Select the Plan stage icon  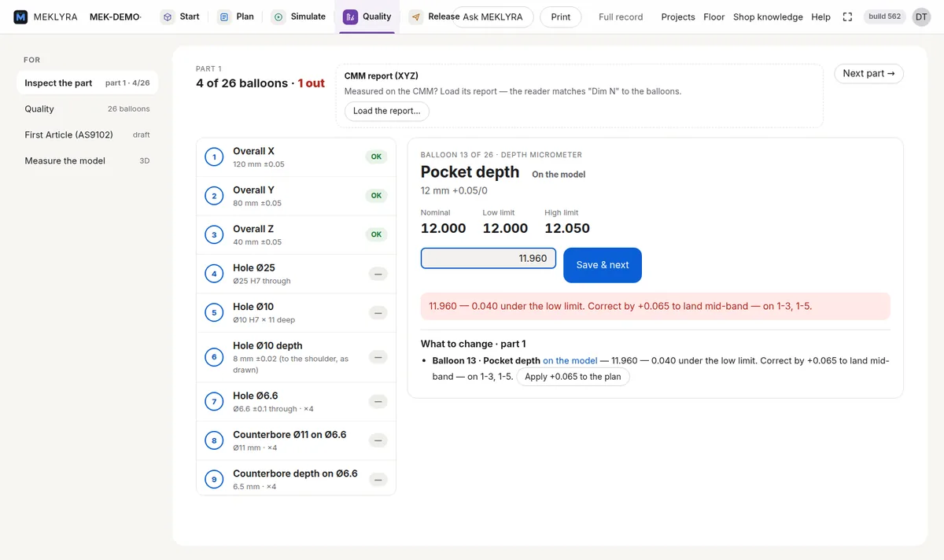[224, 17]
